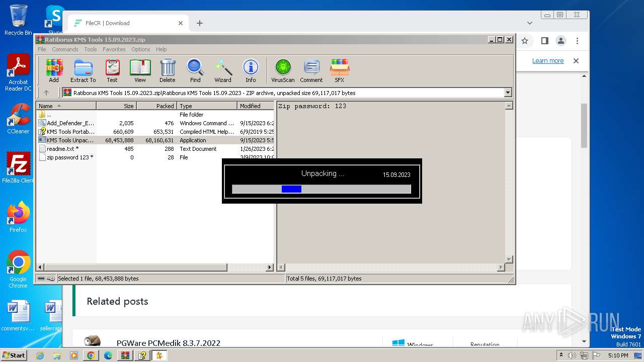Click the Delete trash icon in WinRAR

pyautogui.click(x=168, y=70)
